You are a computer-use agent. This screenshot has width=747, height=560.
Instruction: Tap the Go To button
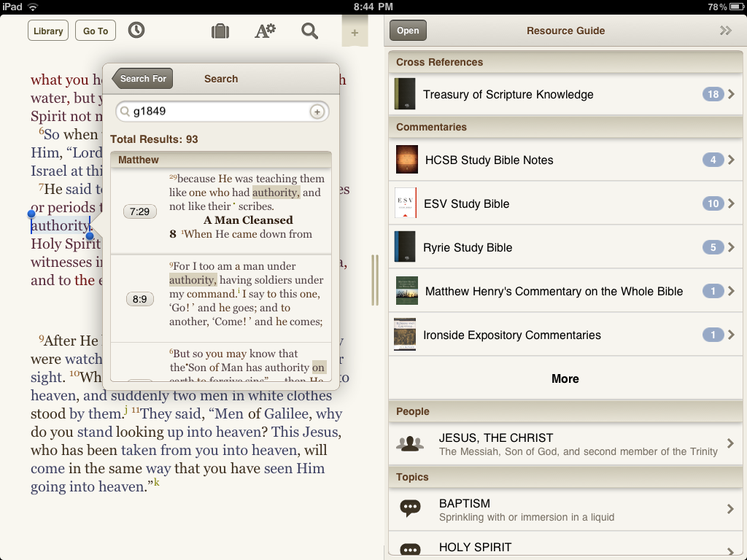click(96, 31)
